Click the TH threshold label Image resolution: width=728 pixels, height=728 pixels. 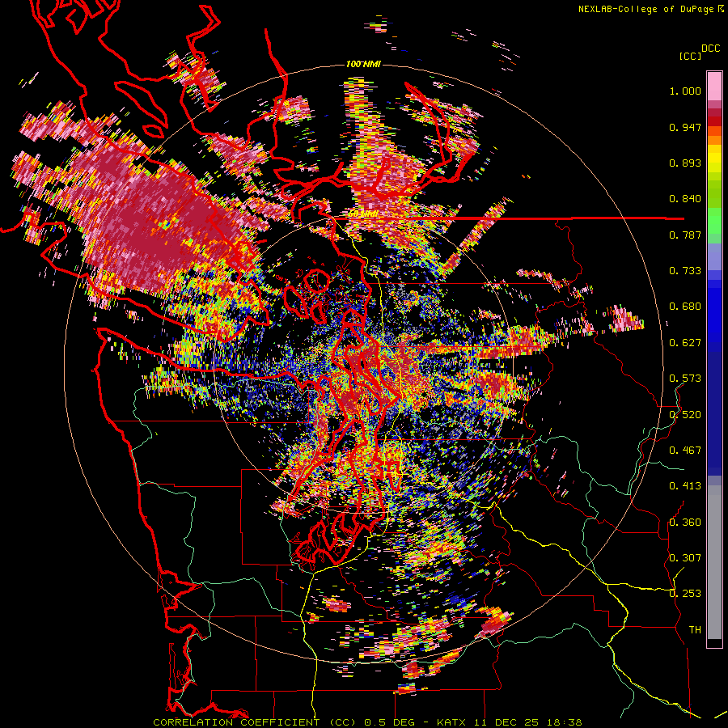click(x=695, y=630)
